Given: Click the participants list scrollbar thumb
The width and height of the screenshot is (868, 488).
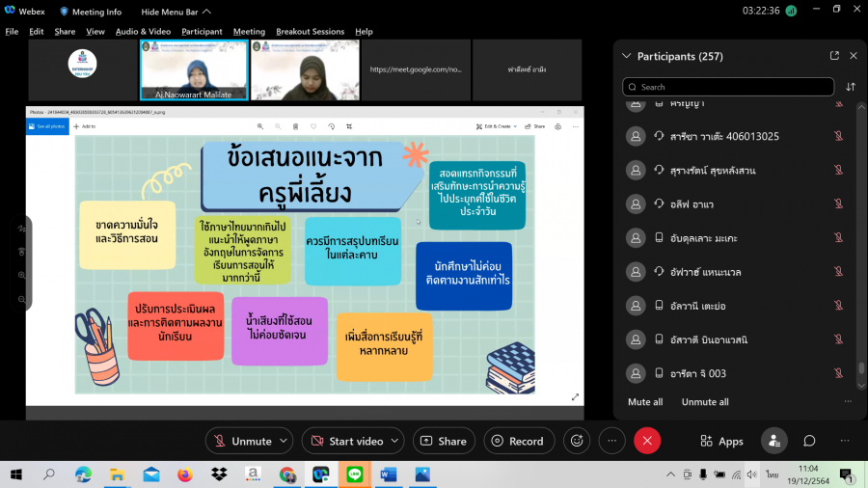Looking at the screenshot, I should pos(861,369).
